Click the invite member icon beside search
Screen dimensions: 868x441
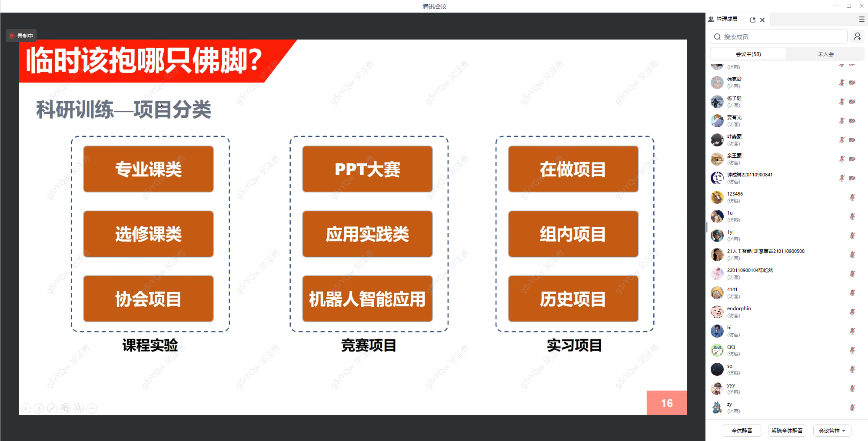point(857,37)
